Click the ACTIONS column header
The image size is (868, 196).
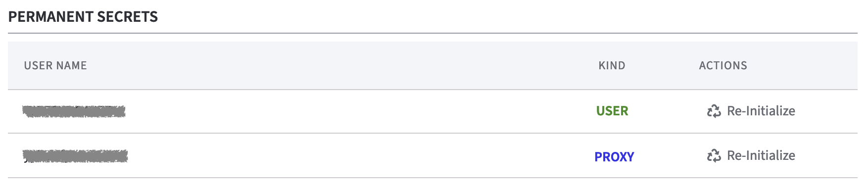(x=723, y=65)
